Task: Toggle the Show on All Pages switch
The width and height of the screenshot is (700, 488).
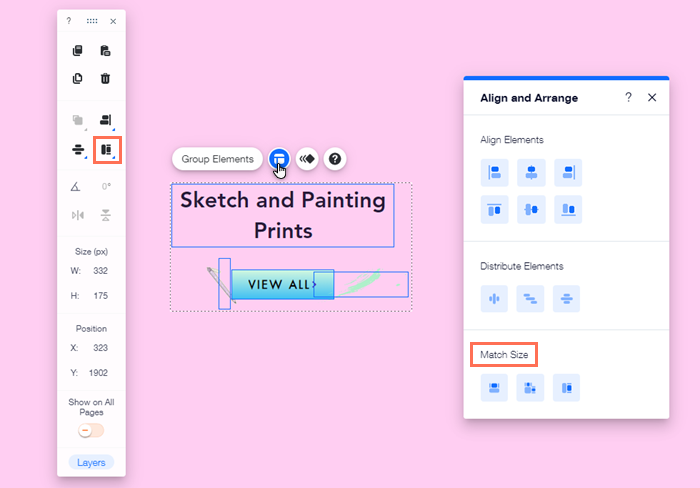Action: pyautogui.click(x=91, y=430)
